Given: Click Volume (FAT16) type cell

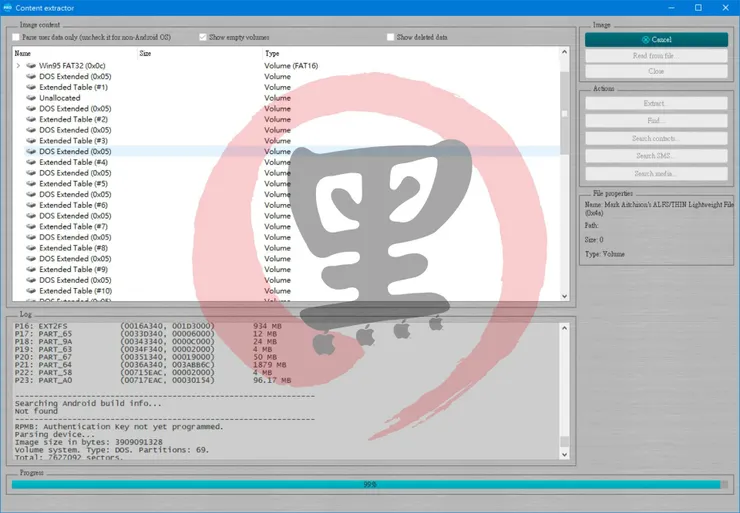Looking at the screenshot, I should (x=291, y=66).
